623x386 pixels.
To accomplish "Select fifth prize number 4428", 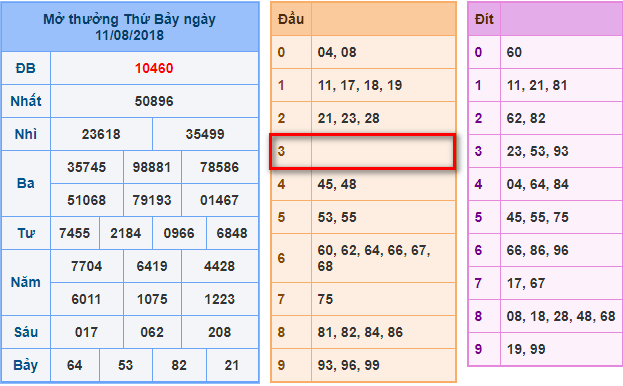I will point(219,266).
